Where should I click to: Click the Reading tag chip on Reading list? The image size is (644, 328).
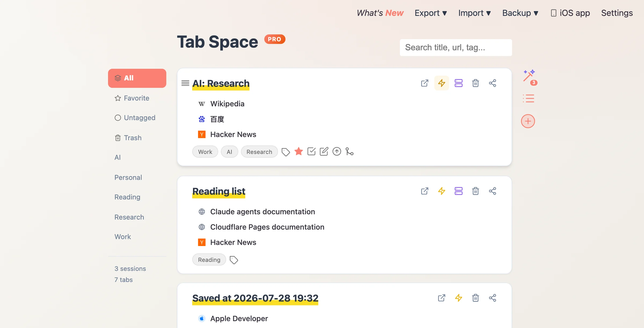pyautogui.click(x=209, y=260)
